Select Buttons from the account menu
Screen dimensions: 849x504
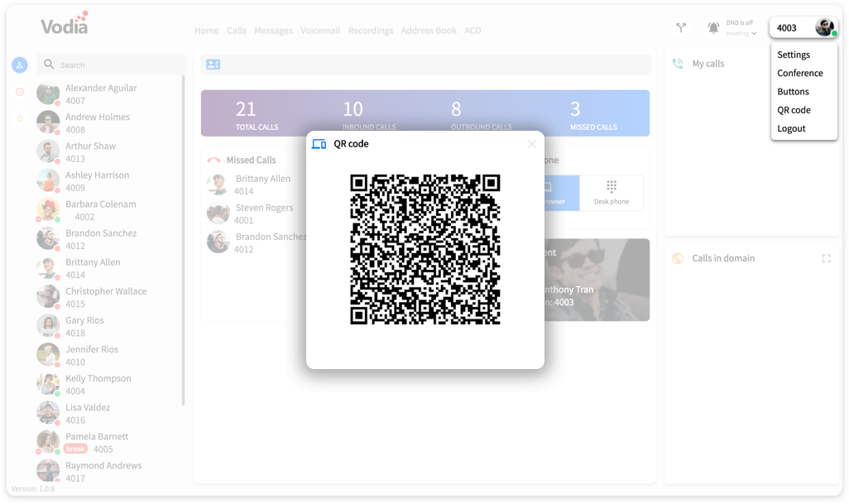(793, 92)
